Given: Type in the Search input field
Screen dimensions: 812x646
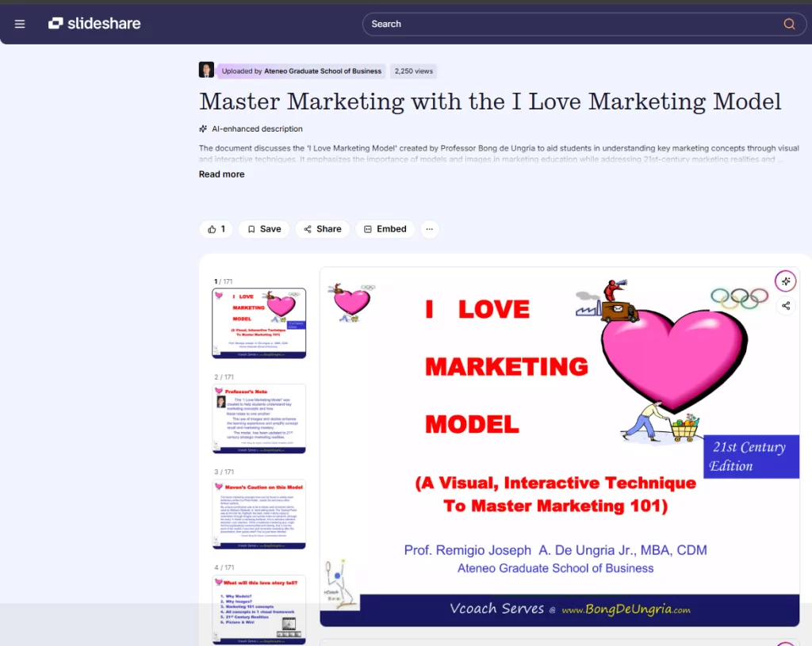Looking at the screenshot, I should click(x=571, y=24).
